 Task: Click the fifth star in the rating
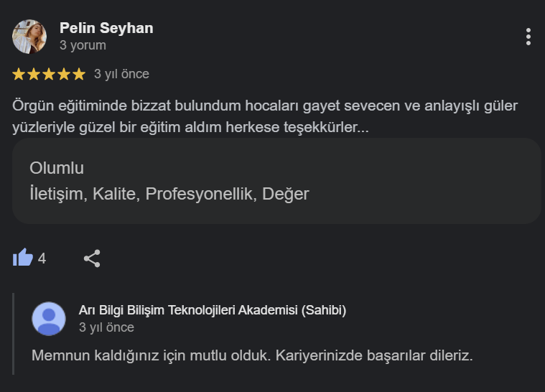point(78,74)
